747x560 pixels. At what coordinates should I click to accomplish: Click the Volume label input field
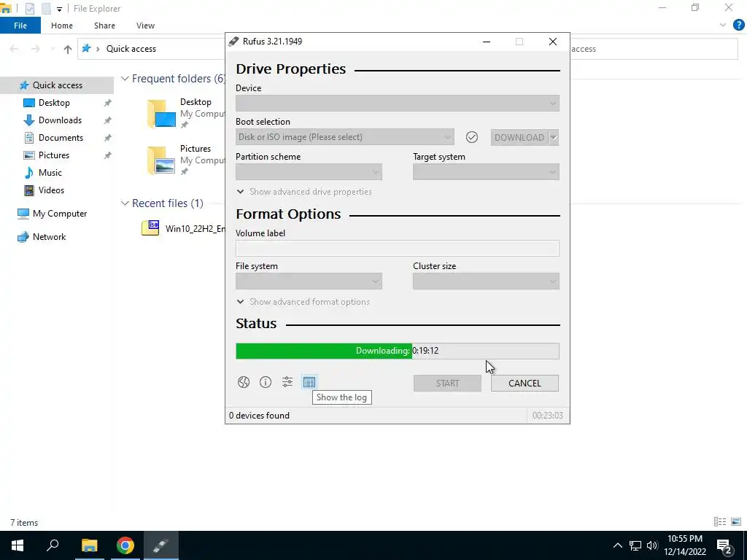[398, 248]
